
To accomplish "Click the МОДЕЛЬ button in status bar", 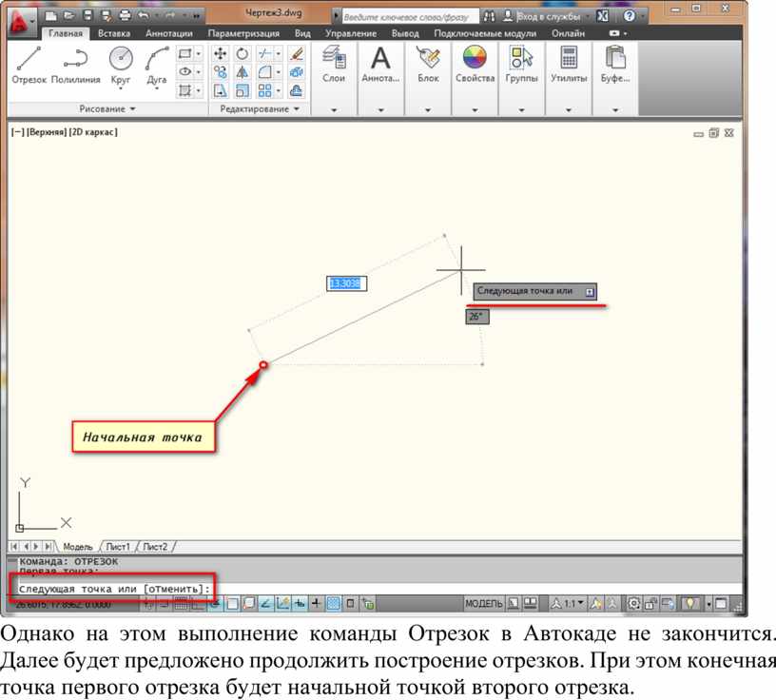I will [x=483, y=604].
